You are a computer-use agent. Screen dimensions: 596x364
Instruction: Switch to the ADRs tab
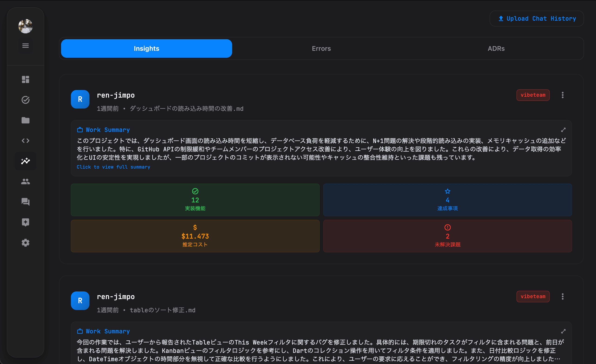click(x=496, y=48)
